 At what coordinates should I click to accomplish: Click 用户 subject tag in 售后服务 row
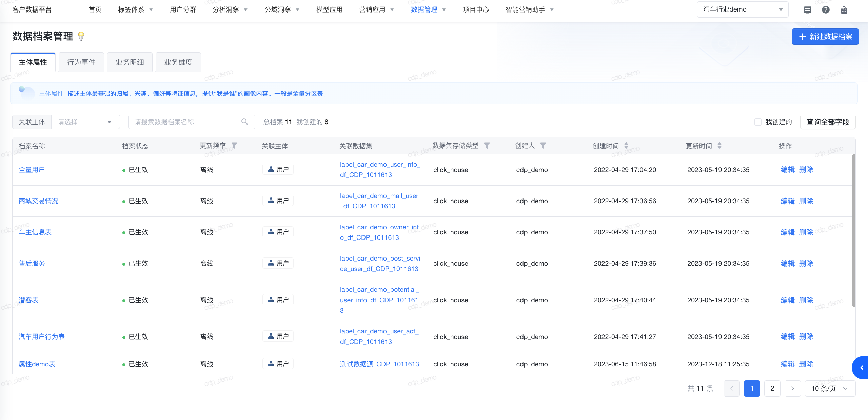click(278, 263)
